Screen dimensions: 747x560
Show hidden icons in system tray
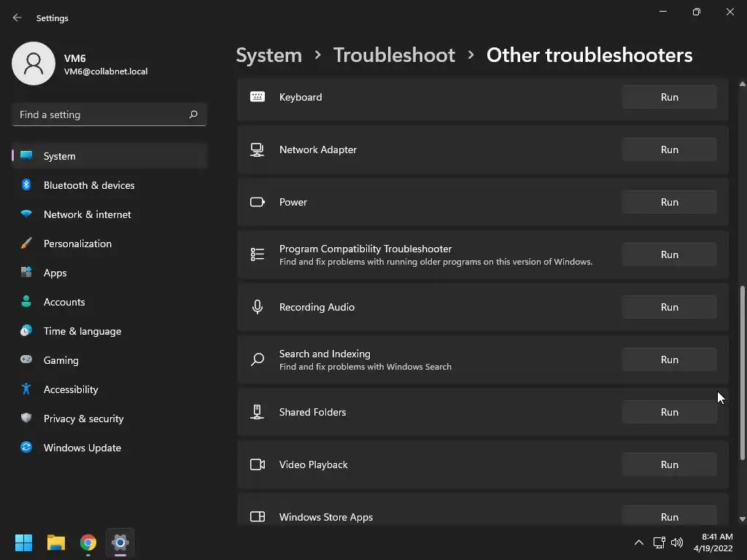[x=638, y=542]
